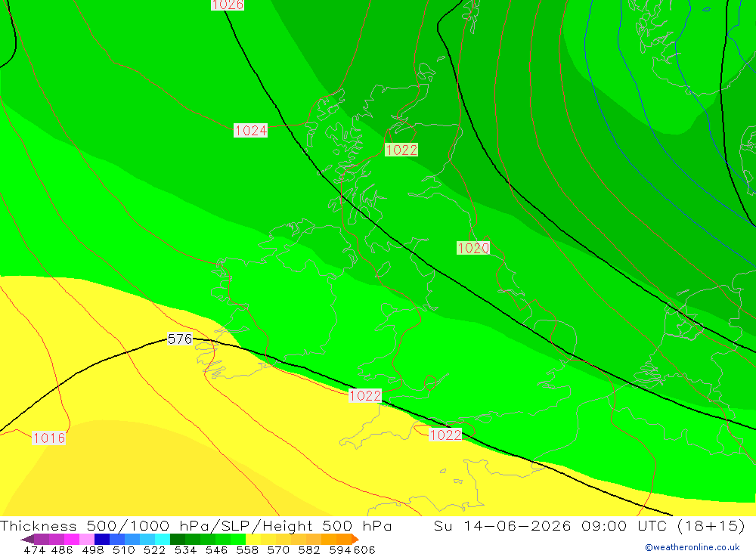Click the 1020 isobar pressure label
This screenshot has height=554, width=756.
(x=473, y=249)
